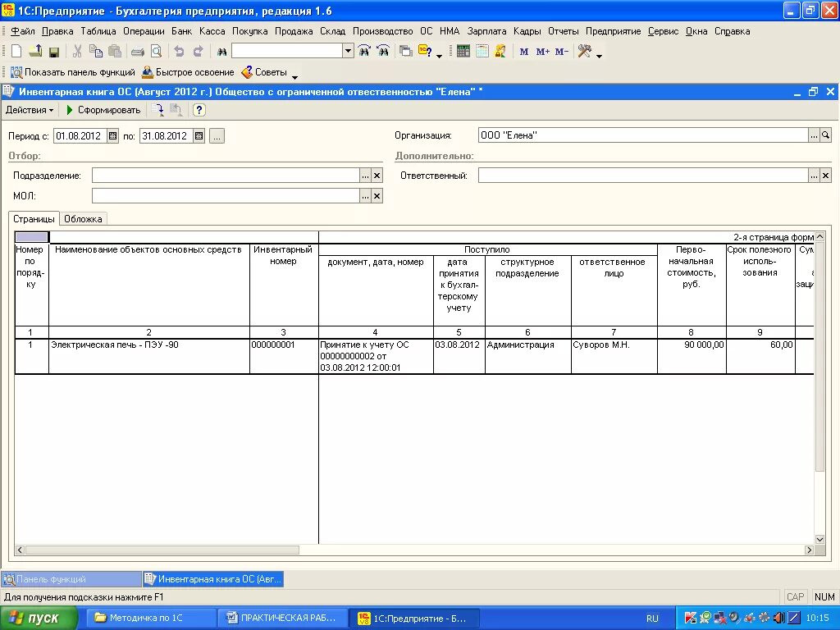Open selection ellipsis for Подразделение
The height and width of the screenshot is (630, 840).
pos(365,176)
